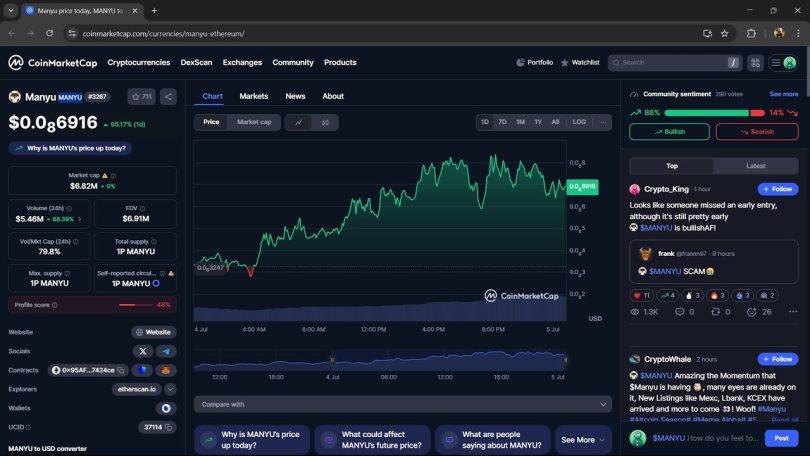810x456 pixels.
Task: Open the Products menu
Action: pyautogui.click(x=340, y=62)
